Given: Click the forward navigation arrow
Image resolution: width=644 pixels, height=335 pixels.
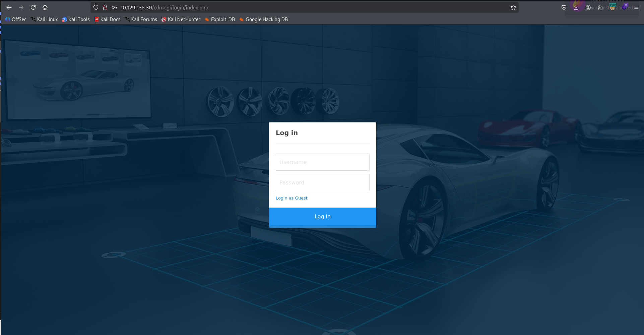Looking at the screenshot, I should click(x=21, y=7).
